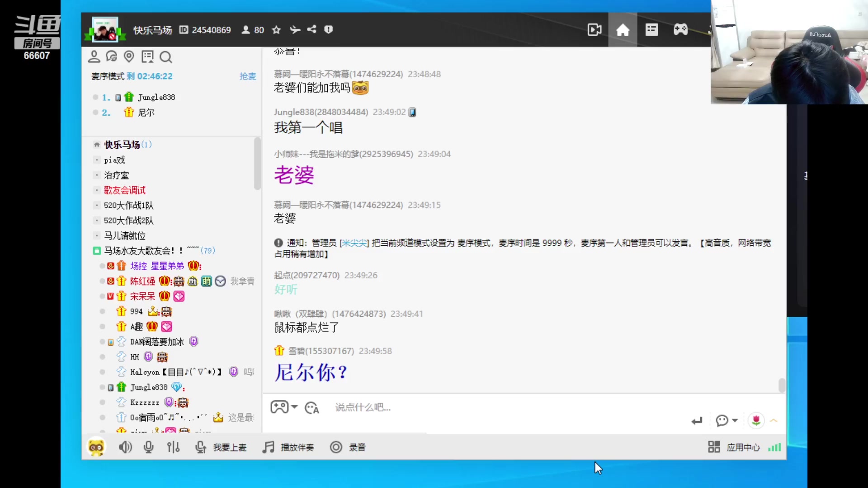The width and height of the screenshot is (868, 488).
Task: Click the 抢麦 grab-mic link
Action: [x=248, y=76]
